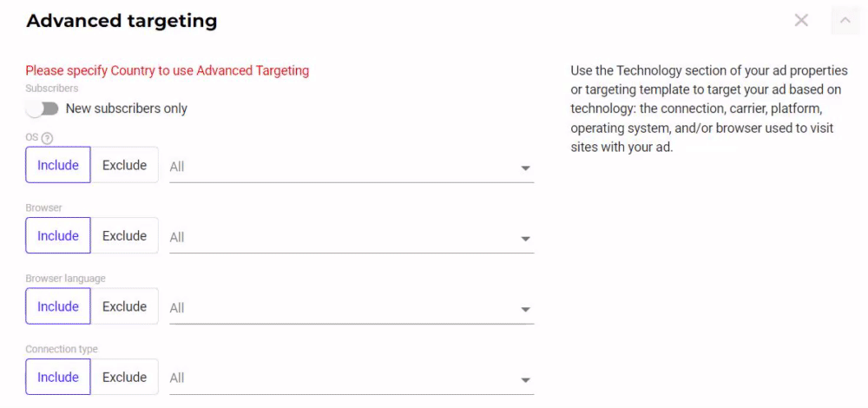Toggle New subscribers only switch

coord(42,109)
